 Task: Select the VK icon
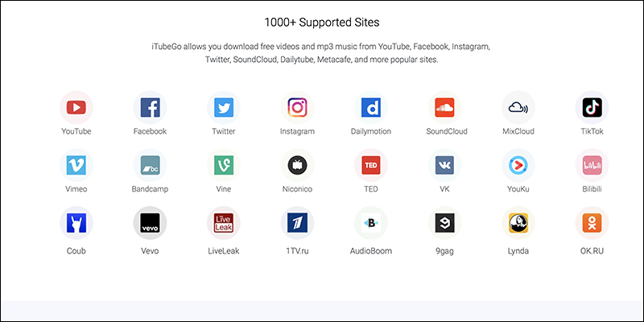(444, 165)
